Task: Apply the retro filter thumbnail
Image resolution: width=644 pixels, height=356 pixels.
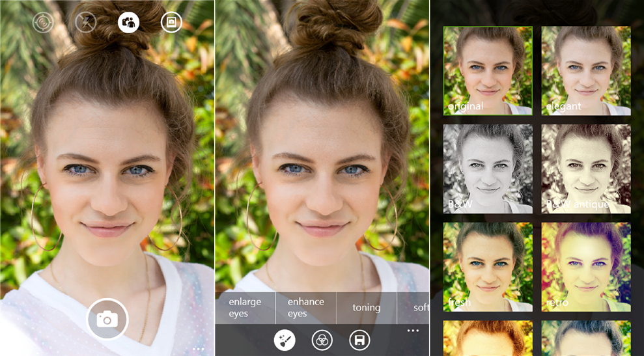Action: pos(586,267)
